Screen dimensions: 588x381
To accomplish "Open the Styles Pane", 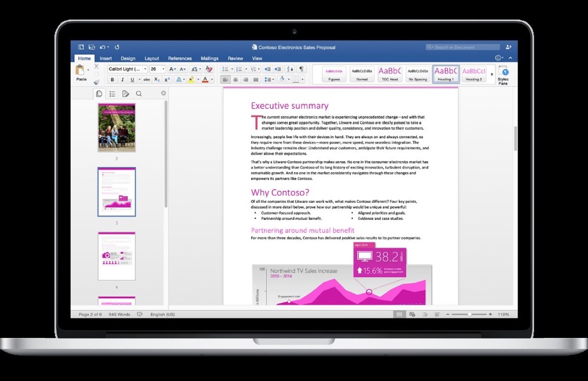I will [503, 75].
